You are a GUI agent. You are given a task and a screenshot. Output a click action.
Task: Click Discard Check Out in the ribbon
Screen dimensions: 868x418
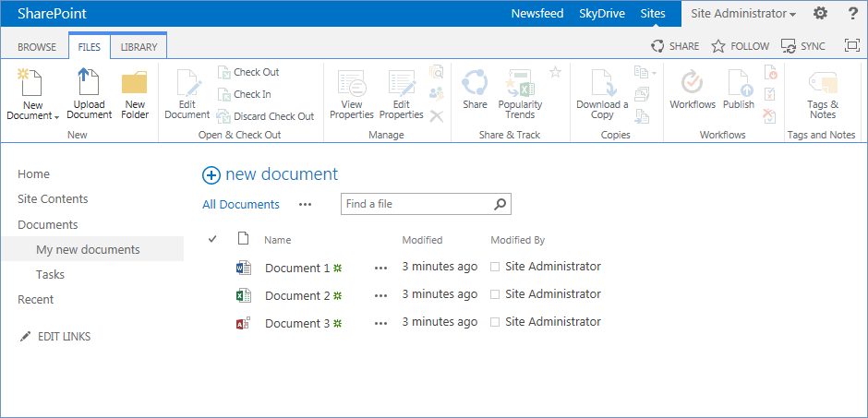click(x=266, y=116)
